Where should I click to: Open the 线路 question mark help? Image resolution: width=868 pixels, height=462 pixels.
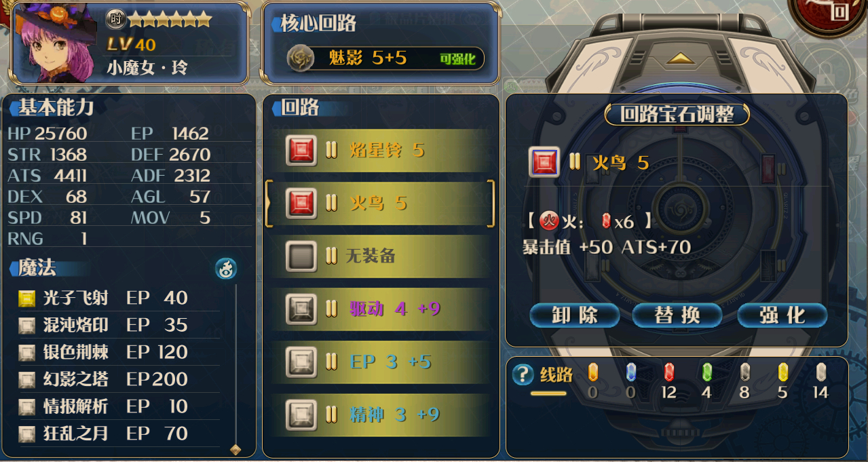pos(522,374)
